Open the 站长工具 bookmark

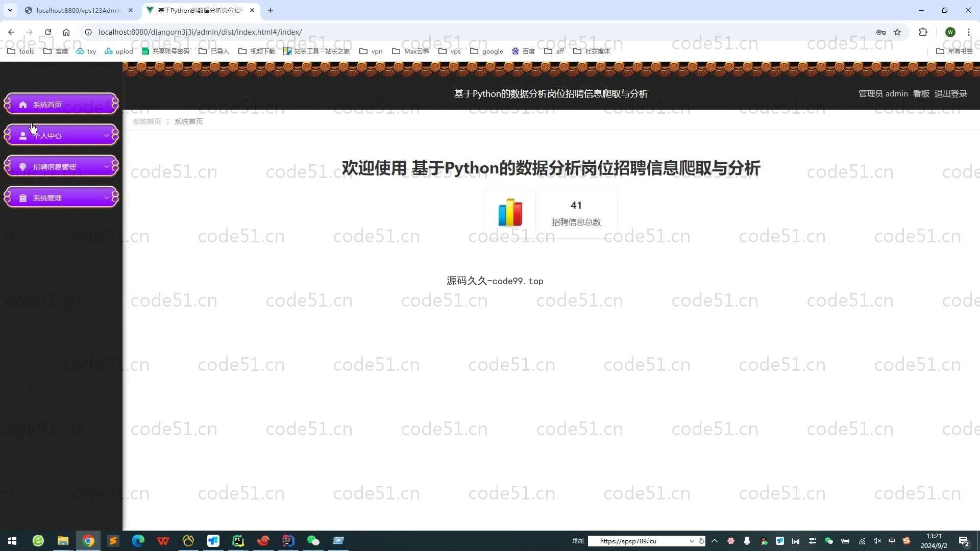point(316,51)
